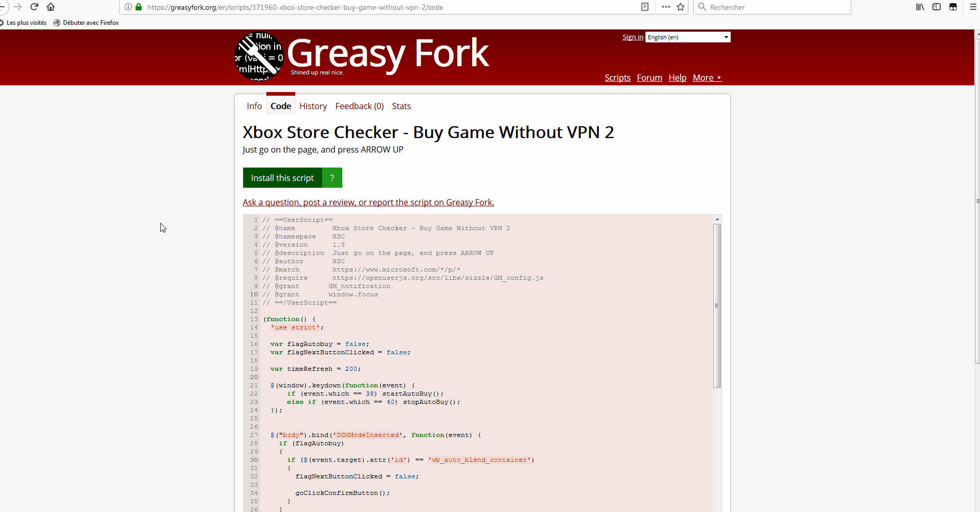Viewport: 980px width, 512px height.
Task: Go to Firefox home page icon
Action: [51, 7]
